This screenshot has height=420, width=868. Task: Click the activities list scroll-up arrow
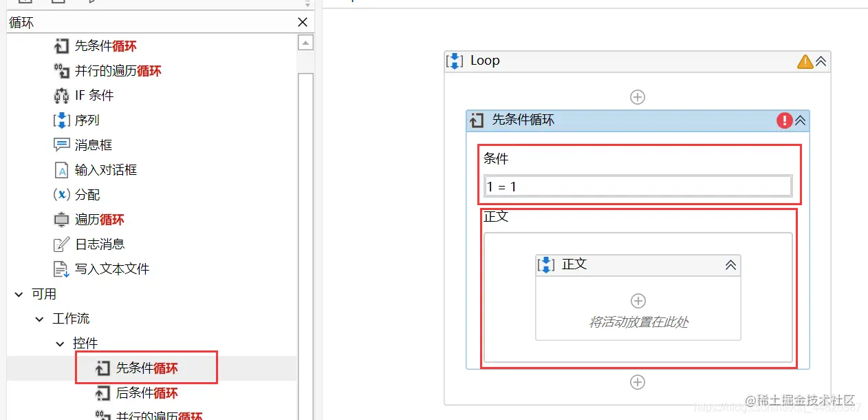coord(305,43)
